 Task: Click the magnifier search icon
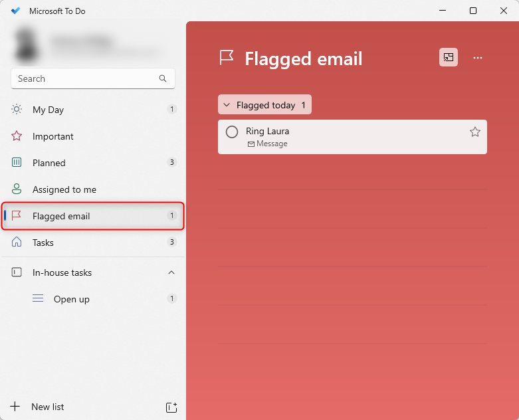click(x=163, y=78)
